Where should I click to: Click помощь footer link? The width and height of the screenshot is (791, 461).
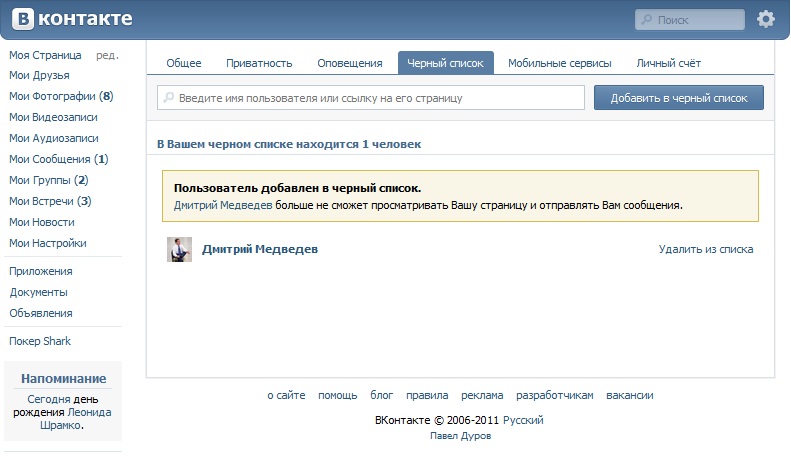tap(337, 395)
